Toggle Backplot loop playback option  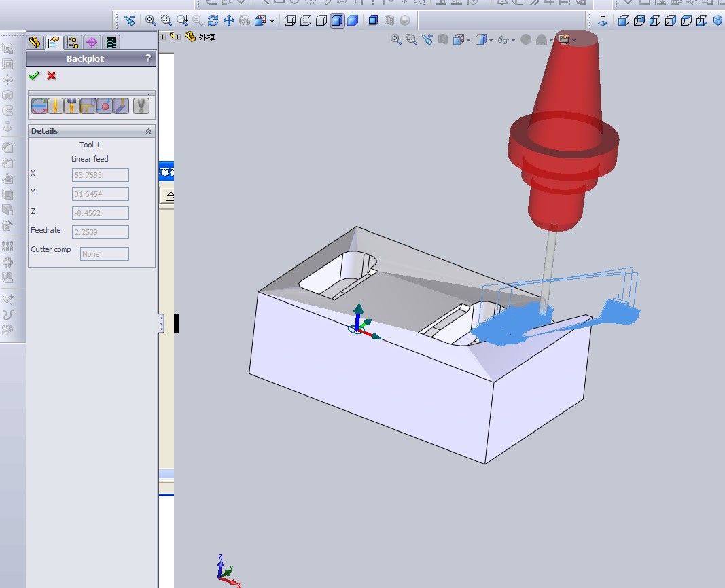(39, 106)
